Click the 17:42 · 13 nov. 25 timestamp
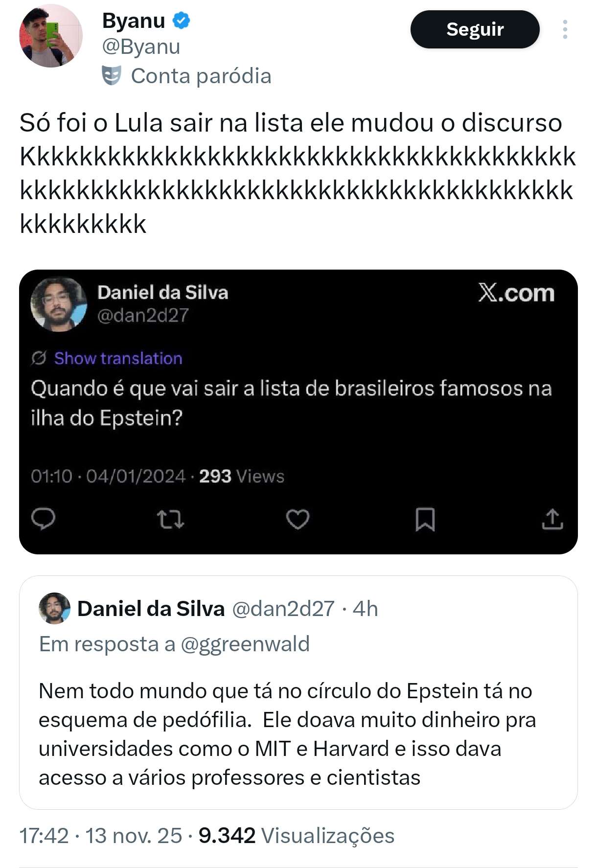Screen dimensions: 597x868 click(100, 836)
